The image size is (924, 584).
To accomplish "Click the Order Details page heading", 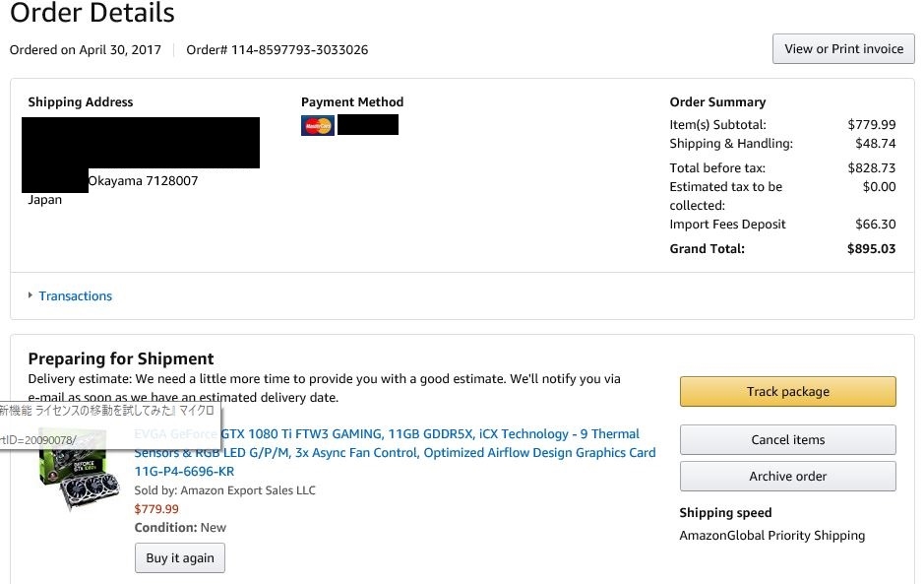I will pos(92,14).
